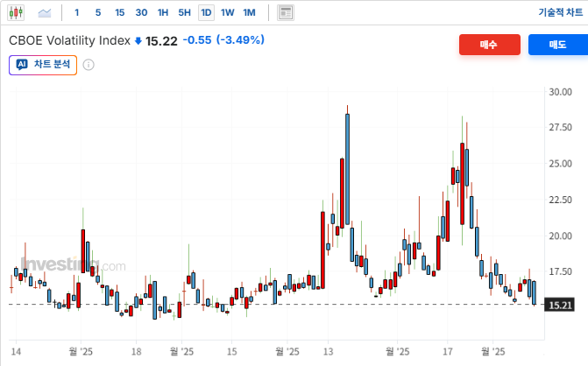Click the date label 15 on axis

pos(231,352)
